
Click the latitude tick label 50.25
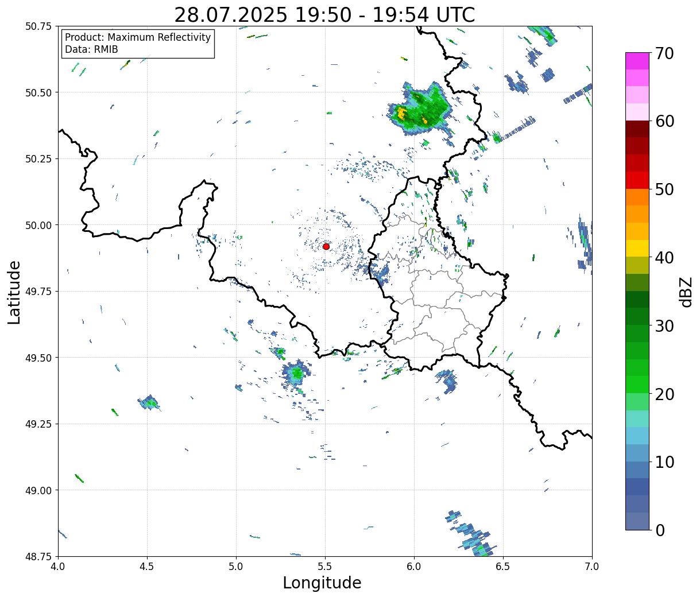click(x=38, y=159)
